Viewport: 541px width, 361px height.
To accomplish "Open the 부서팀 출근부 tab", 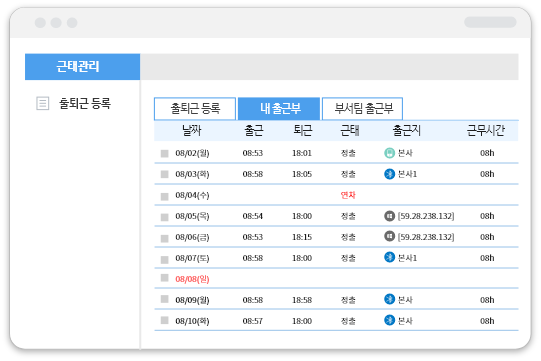I will point(362,109).
